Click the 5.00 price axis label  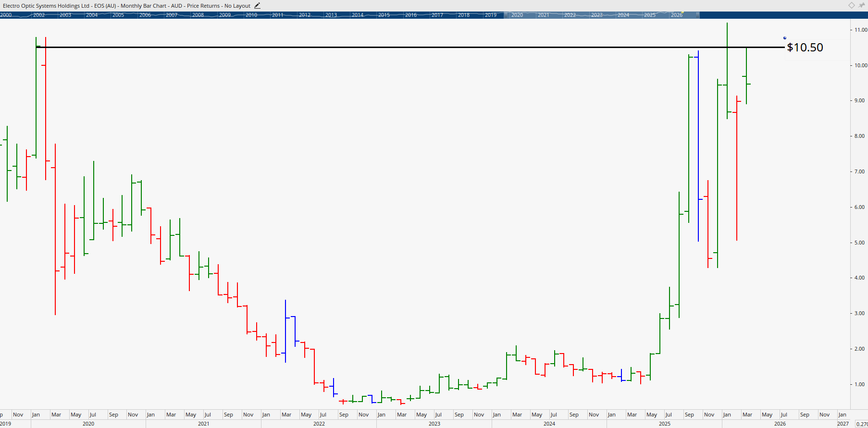[x=859, y=243]
